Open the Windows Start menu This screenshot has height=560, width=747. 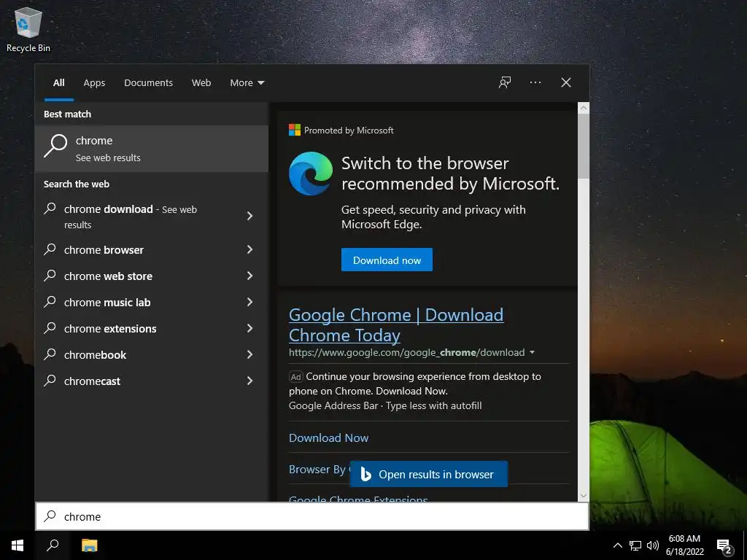(x=18, y=545)
